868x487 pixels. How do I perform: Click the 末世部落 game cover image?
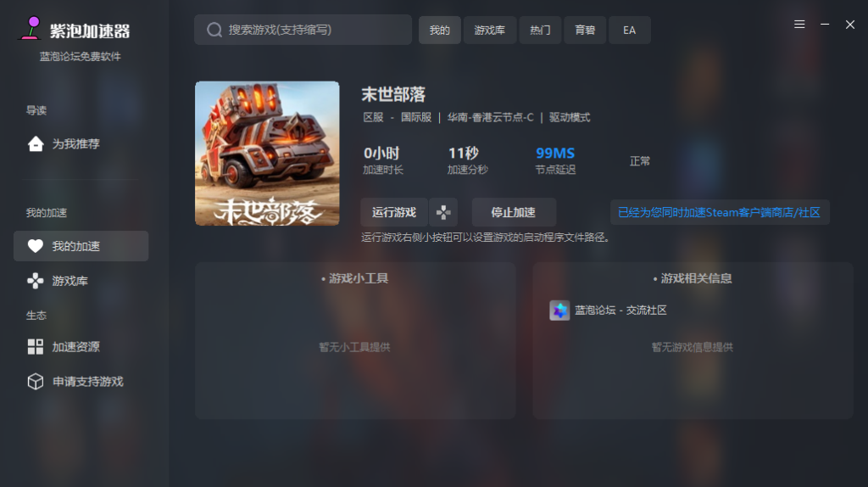click(x=267, y=154)
